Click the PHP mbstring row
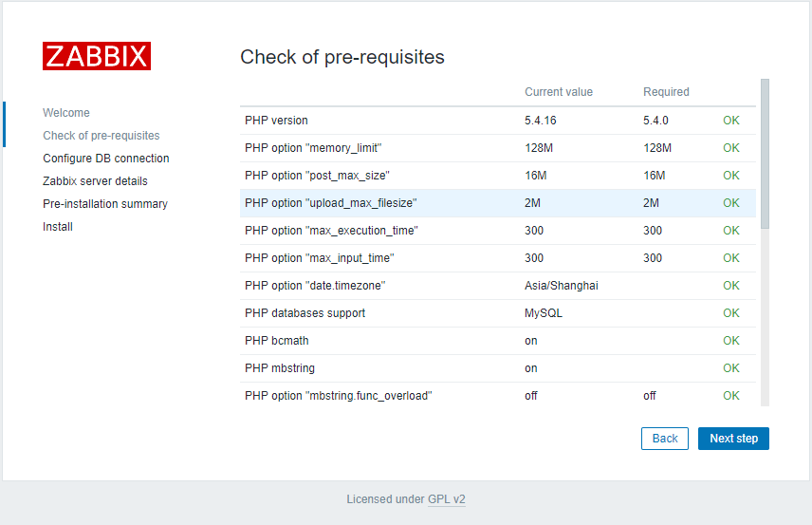This screenshot has width=812, height=525. (x=498, y=368)
